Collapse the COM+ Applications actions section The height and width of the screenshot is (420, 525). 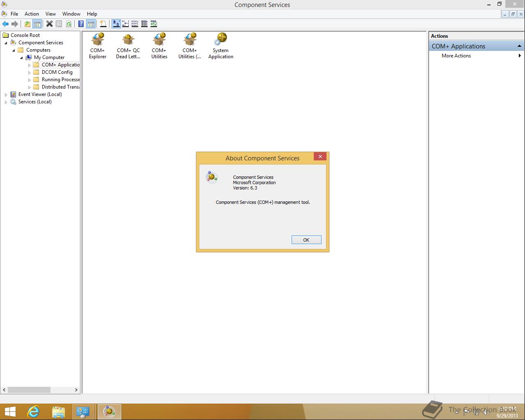519,46
